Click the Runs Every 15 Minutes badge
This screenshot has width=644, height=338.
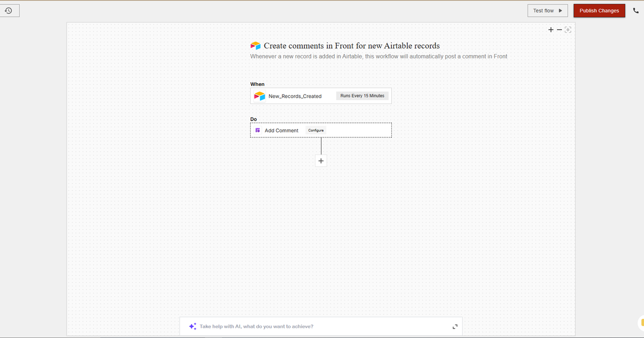tap(362, 95)
